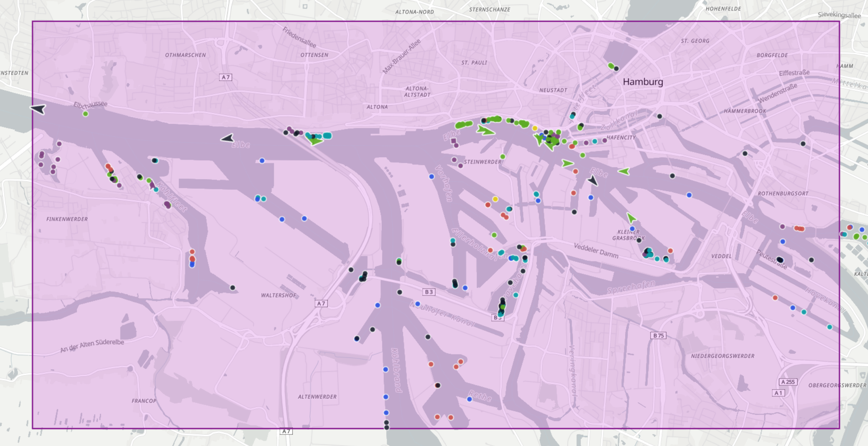Screen dimensions: 868x446
Task: Select the OTTENSEN district label
Action: [314, 55]
